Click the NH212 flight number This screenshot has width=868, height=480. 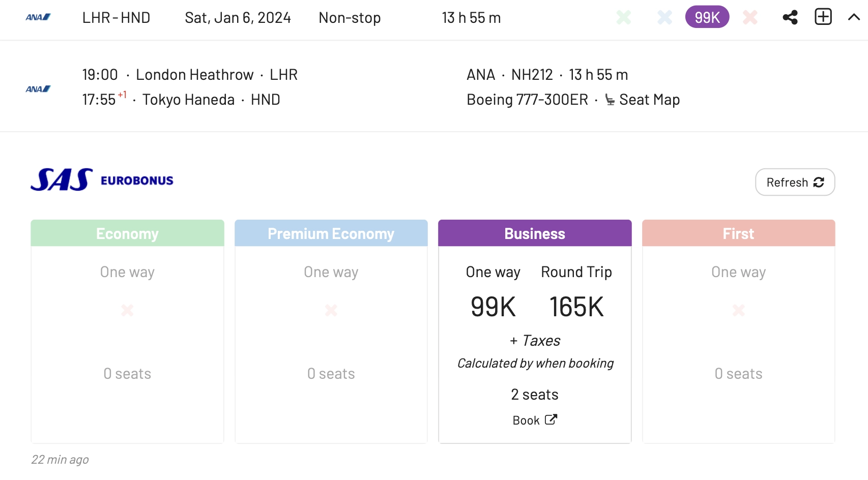(532, 75)
